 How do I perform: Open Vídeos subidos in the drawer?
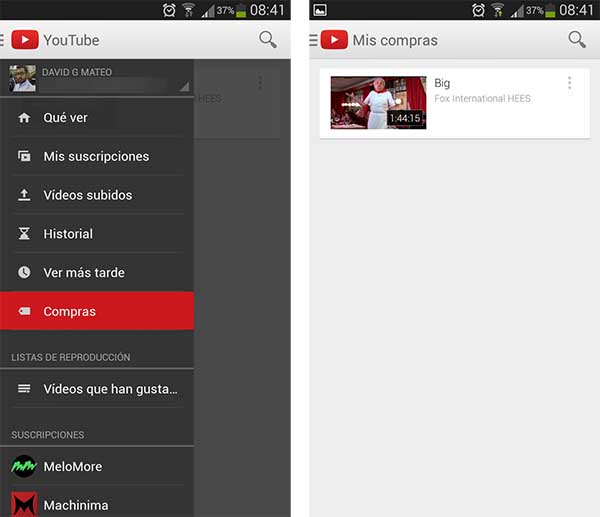(x=97, y=195)
